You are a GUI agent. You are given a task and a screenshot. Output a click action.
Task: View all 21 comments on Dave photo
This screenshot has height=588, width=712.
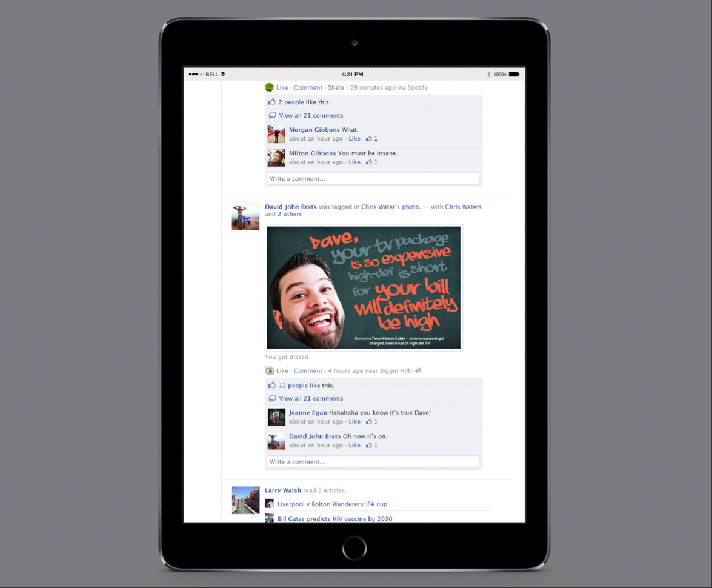coord(311,398)
